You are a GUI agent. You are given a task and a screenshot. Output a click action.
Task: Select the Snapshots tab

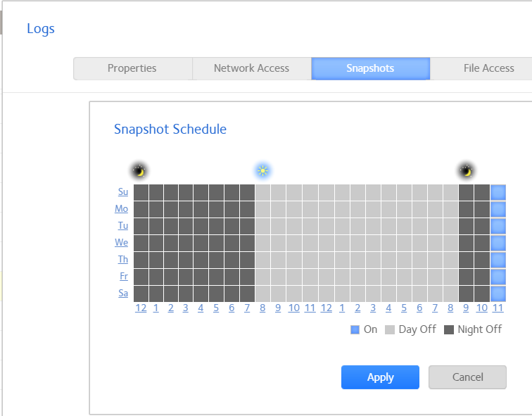point(370,68)
